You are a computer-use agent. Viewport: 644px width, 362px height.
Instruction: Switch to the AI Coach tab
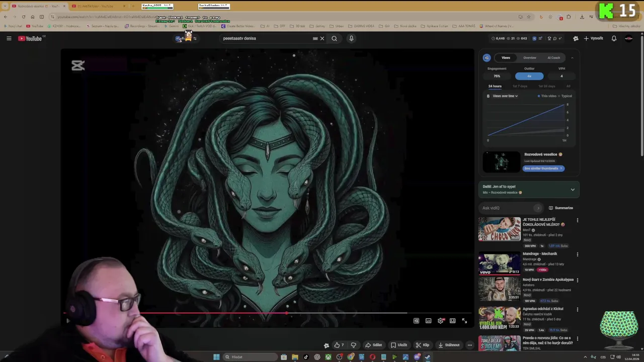[x=553, y=58]
